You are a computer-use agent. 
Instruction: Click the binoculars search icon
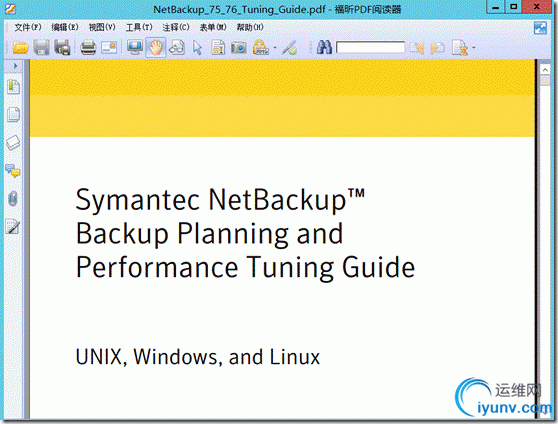coord(324,47)
